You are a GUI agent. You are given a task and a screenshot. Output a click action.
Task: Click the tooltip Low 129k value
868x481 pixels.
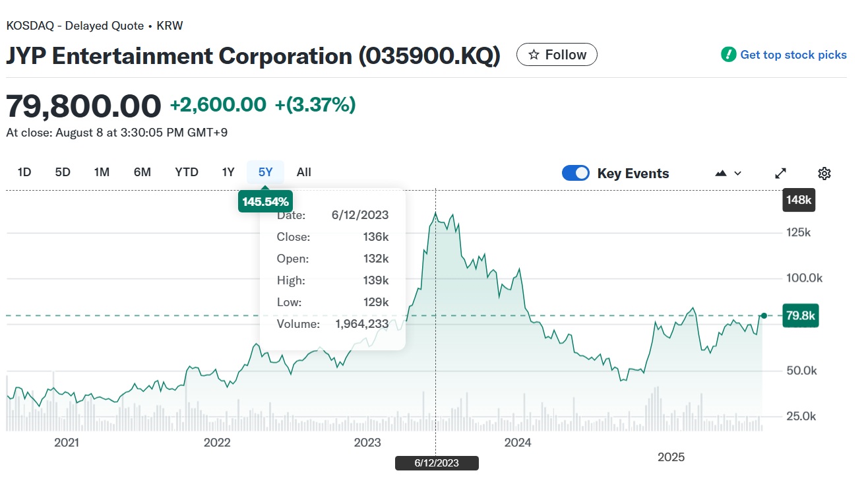pyautogui.click(x=376, y=302)
